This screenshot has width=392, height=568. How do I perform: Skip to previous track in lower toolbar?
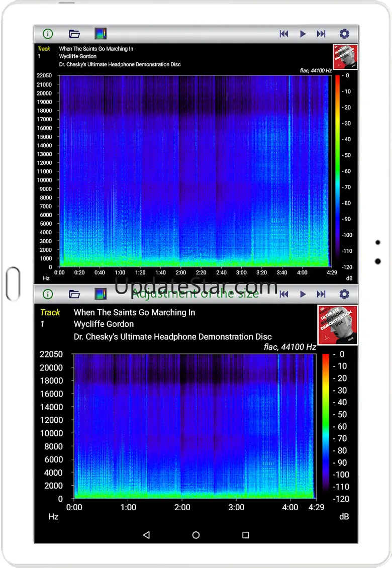coord(283,294)
